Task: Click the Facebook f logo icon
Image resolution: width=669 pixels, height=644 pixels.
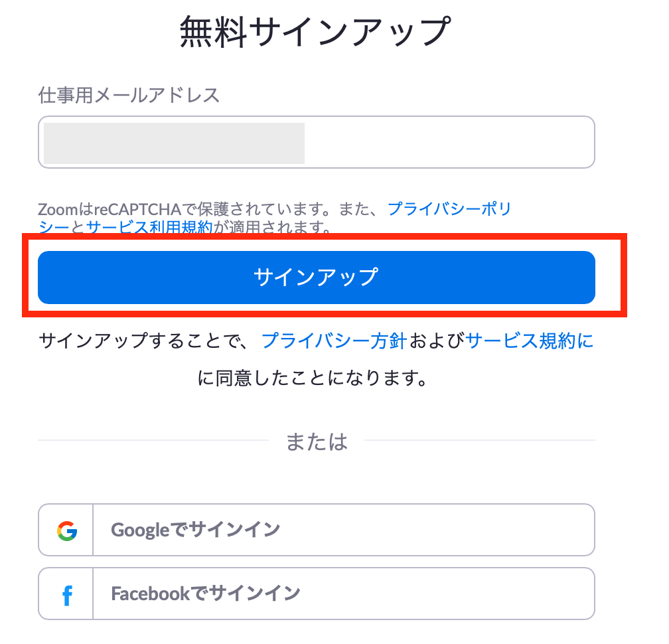Action: coord(67,595)
